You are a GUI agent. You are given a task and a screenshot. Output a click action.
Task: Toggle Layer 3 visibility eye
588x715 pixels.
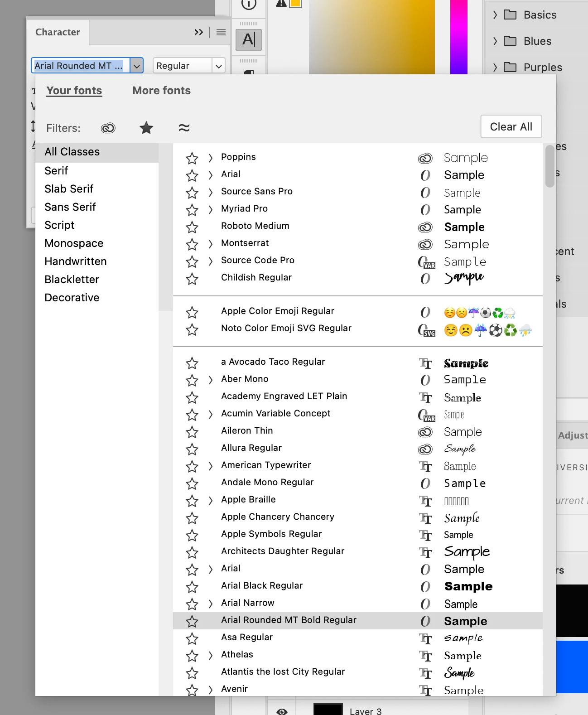(x=282, y=711)
